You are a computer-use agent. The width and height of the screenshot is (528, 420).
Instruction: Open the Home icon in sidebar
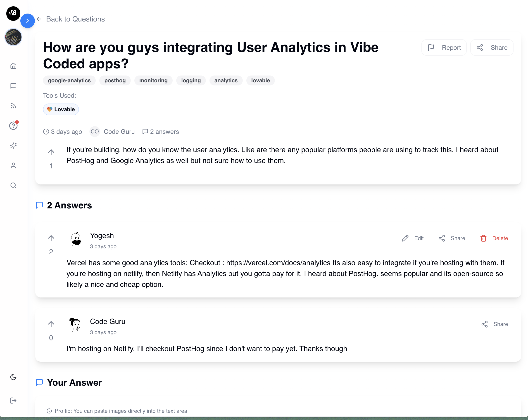[x=14, y=66]
